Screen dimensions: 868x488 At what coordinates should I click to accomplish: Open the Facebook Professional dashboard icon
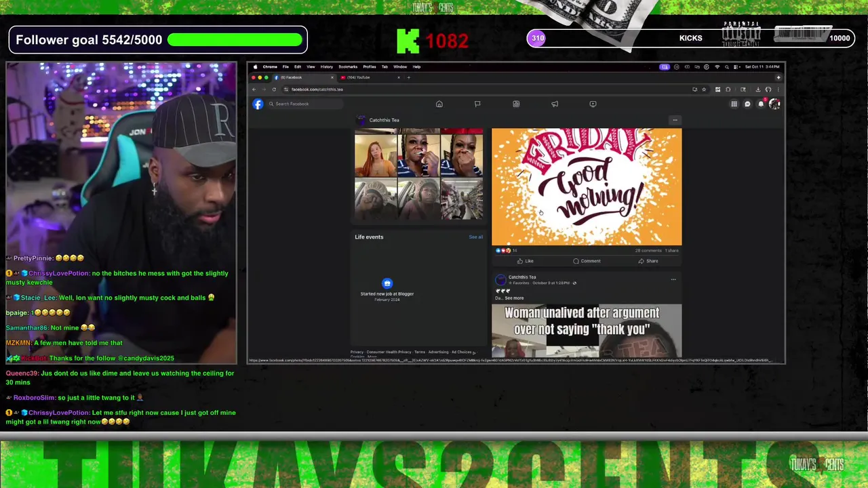[x=516, y=104]
